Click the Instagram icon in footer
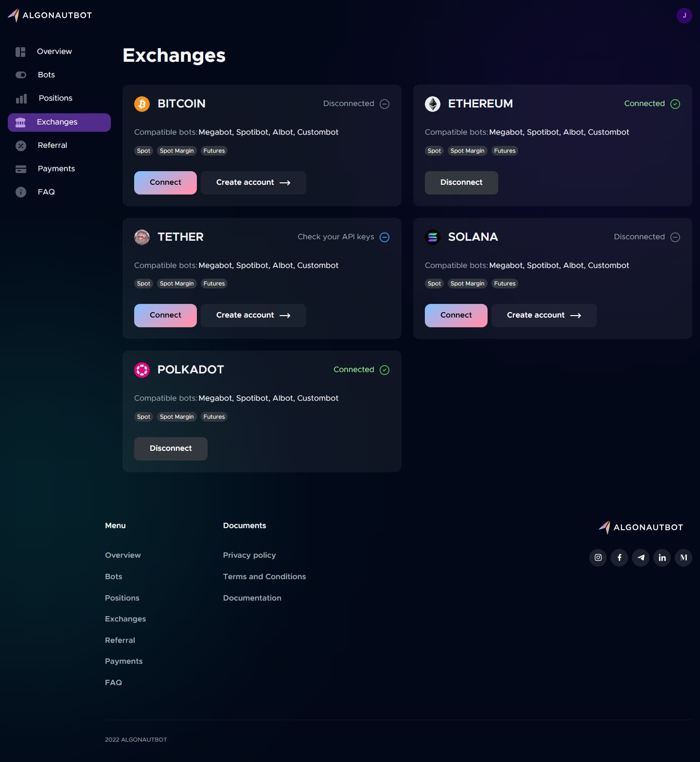The image size is (700, 762). pyautogui.click(x=598, y=557)
